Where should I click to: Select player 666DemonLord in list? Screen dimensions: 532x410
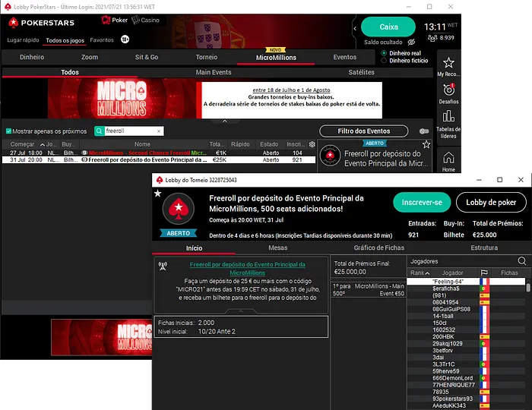pos(466,378)
